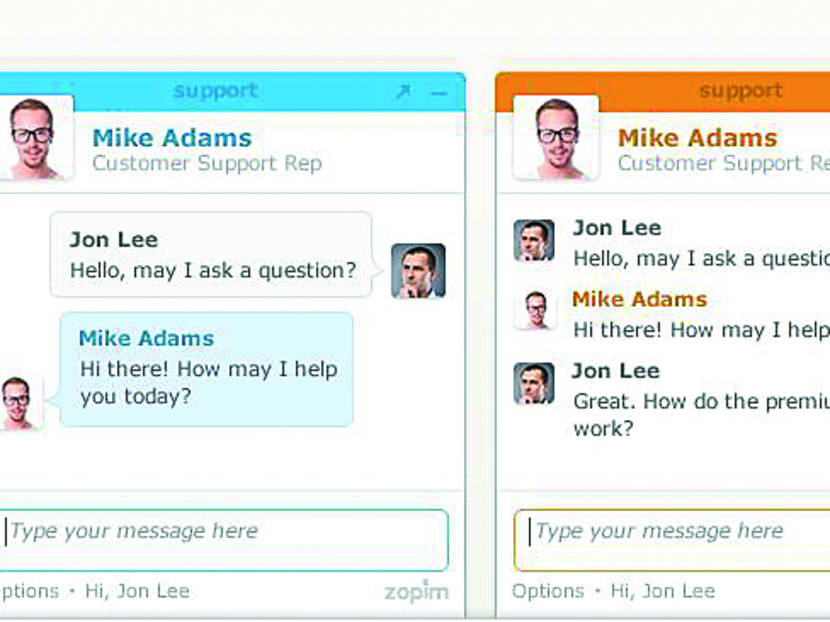Click the support title on the orange header
This screenshot has height=622, width=830.
(x=741, y=91)
